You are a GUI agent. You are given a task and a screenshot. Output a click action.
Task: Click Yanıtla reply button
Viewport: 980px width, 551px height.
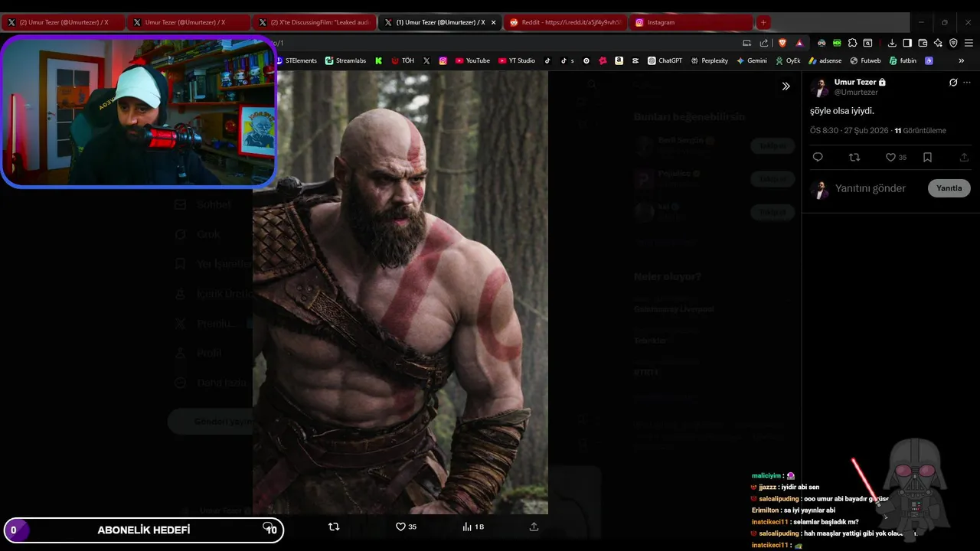coord(949,188)
